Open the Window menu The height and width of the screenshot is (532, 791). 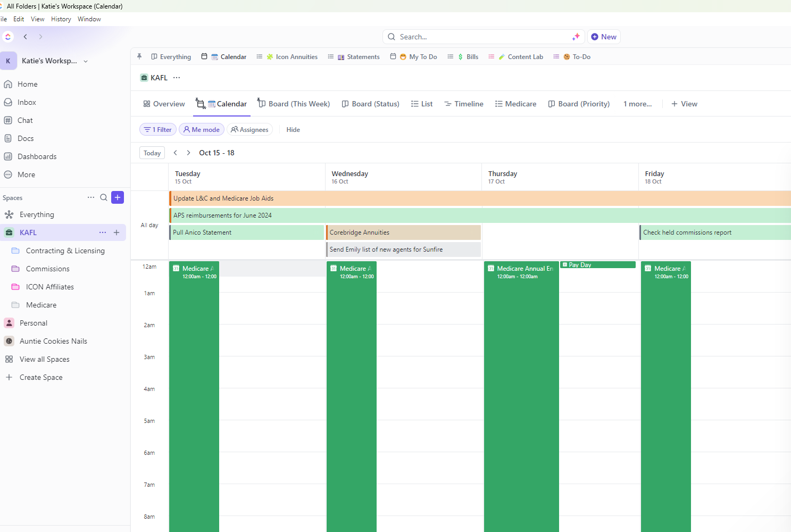click(89, 19)
